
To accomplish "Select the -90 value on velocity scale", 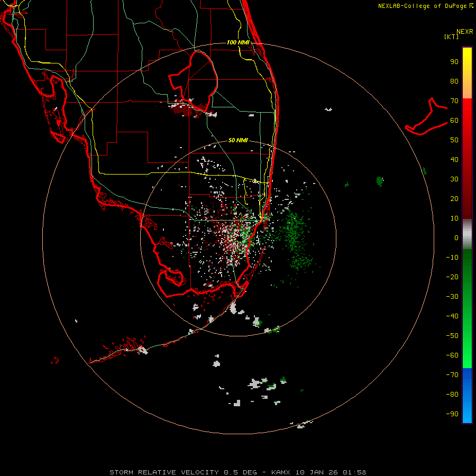I will coord(452,414).
